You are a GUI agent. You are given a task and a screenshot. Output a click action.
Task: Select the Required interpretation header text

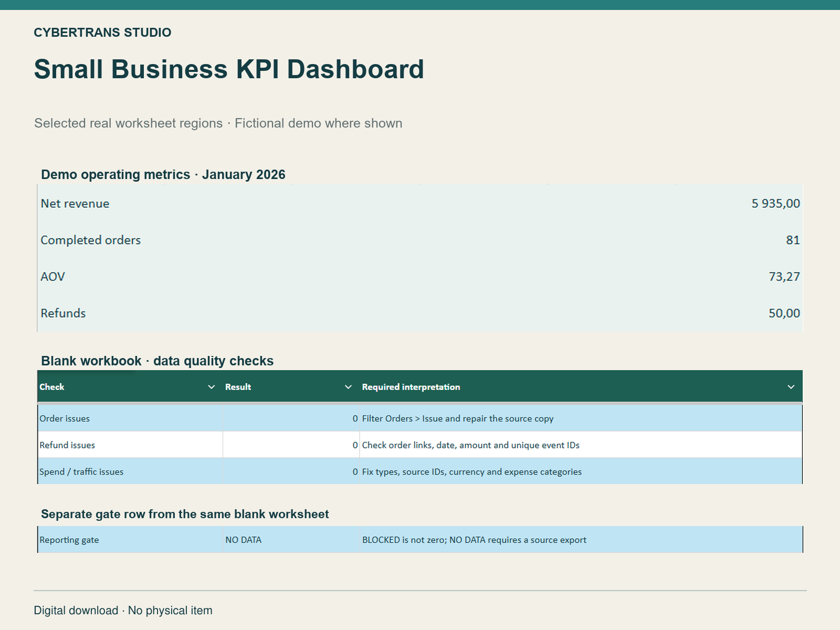coord(411,387)
